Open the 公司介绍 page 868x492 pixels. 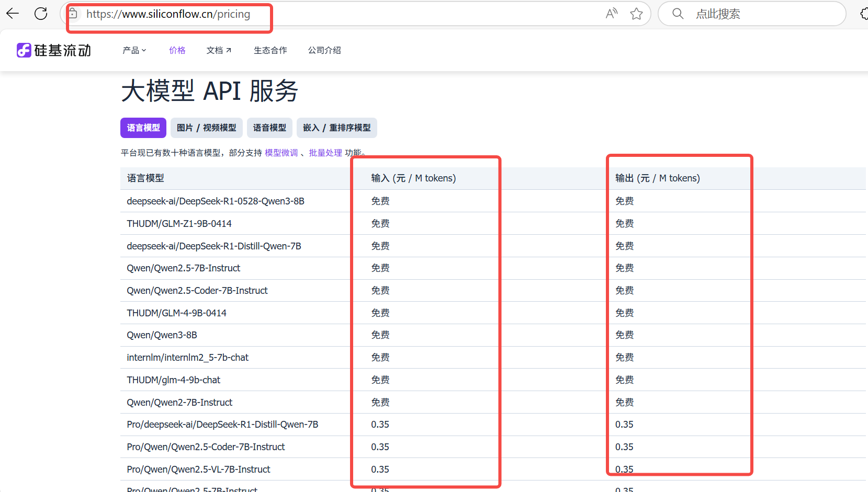[x=324, y=50]
